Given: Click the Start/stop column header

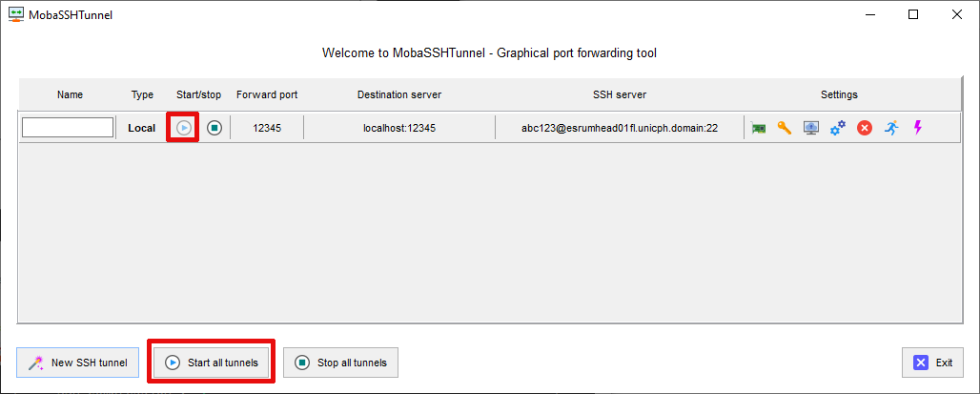Looking at the screenshot, I should (x=198, y=95).
